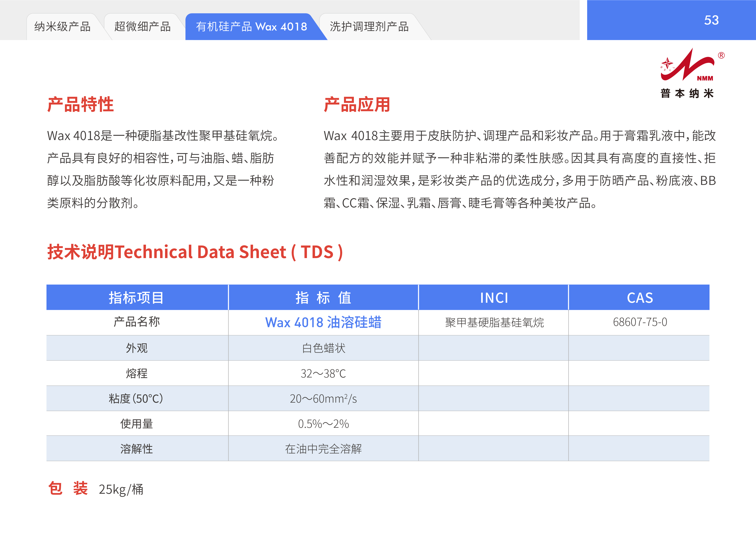Select the 有机硅产品 Wax 4018 tab

coord(251,27)
